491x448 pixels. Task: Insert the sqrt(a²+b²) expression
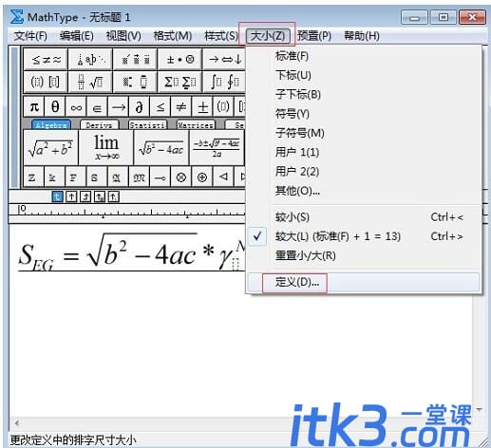coord(50,148)
